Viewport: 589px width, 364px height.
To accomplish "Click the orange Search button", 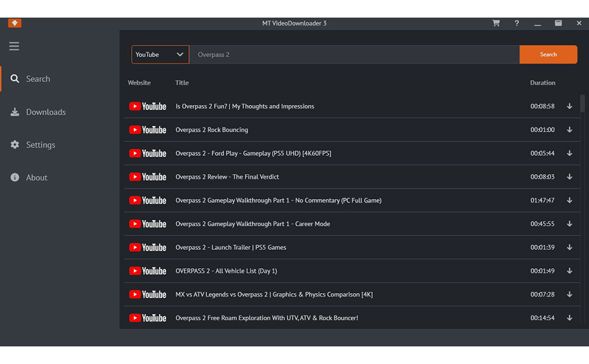I will (548, 55).
